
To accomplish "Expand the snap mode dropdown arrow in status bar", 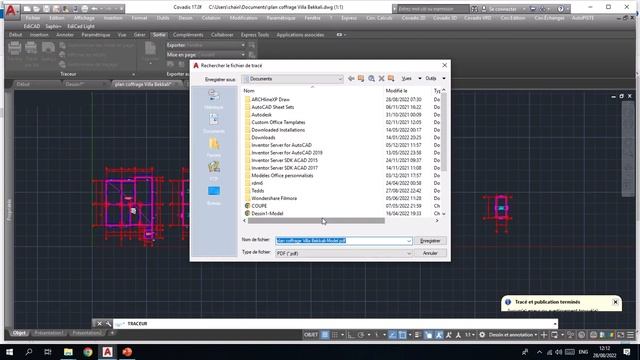I will pyautogui.click(x=342, y=335).
